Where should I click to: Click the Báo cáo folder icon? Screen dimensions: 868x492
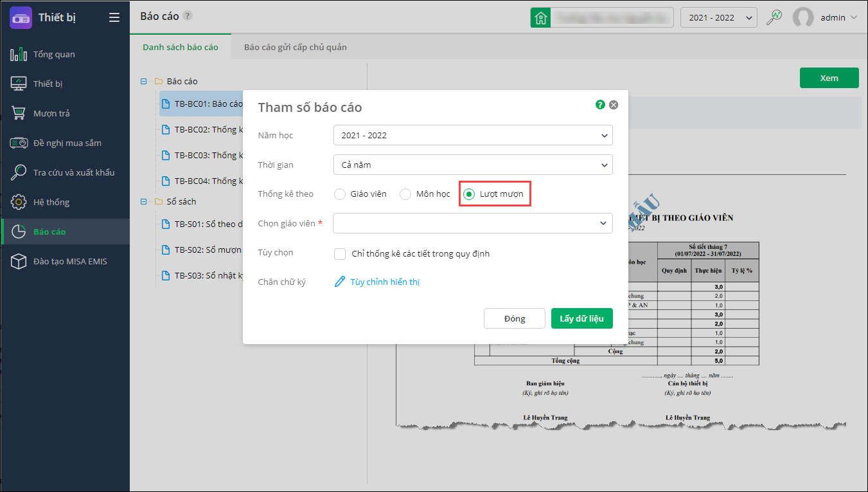pos(158,82)
